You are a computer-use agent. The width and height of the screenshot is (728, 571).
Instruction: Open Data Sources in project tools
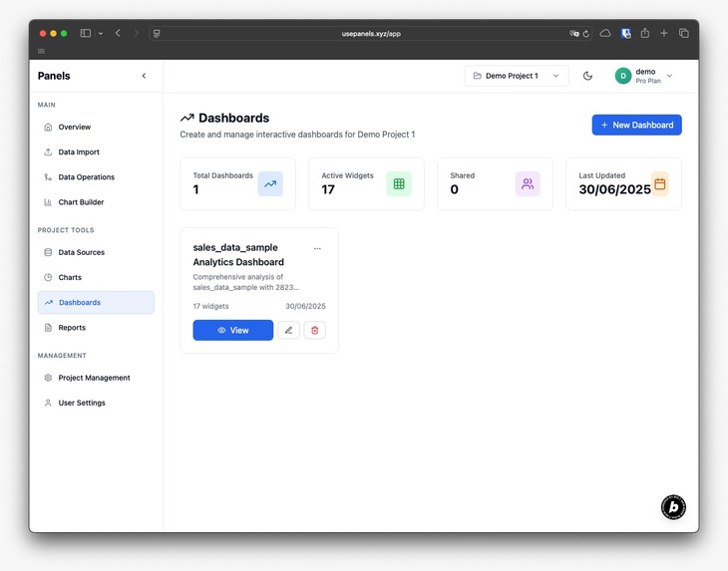(96, 252)
